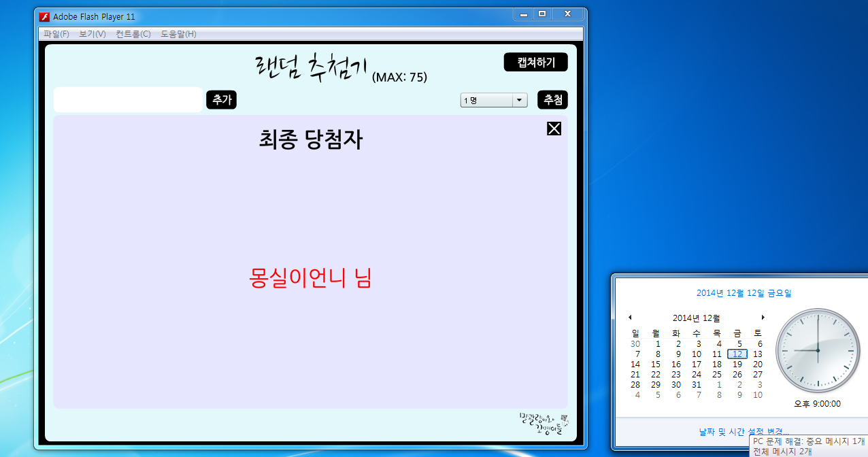Open the 도움말(H) menu
Screen dimensions: 868x457
[179, 34]
